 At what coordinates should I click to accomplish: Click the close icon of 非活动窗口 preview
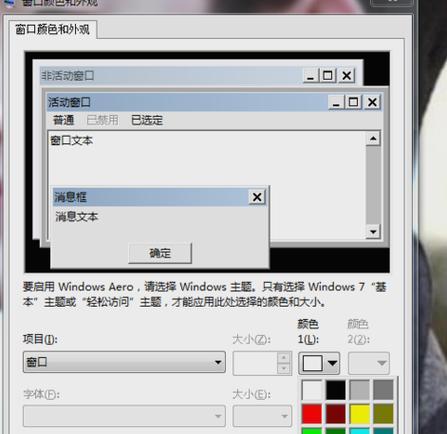346,76
